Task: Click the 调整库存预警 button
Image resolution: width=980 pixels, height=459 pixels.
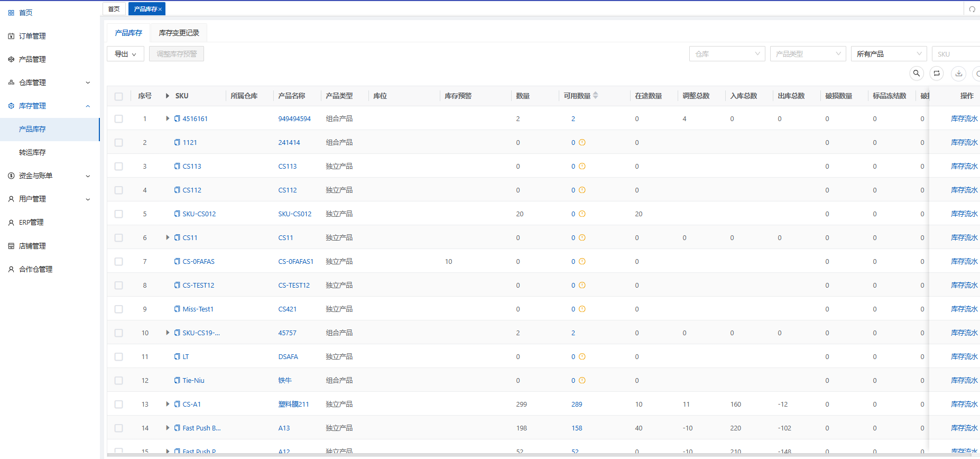Action: (x=177, y=54)
